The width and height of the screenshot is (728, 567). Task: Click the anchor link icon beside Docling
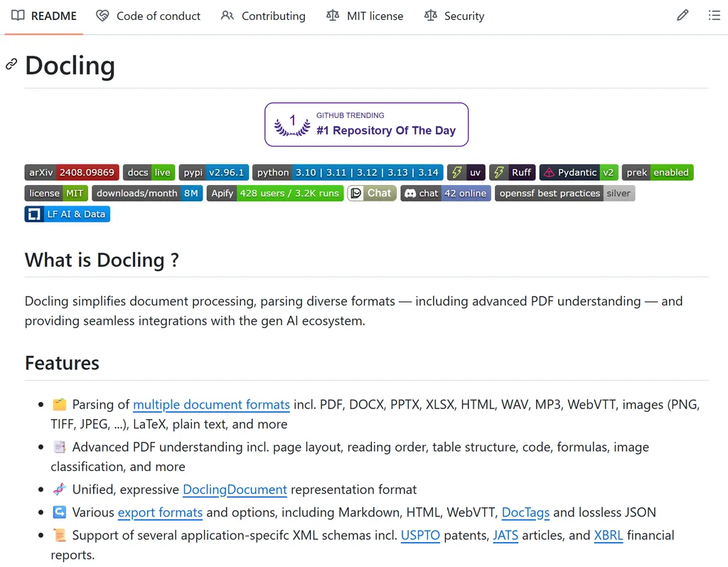(11, 64)
